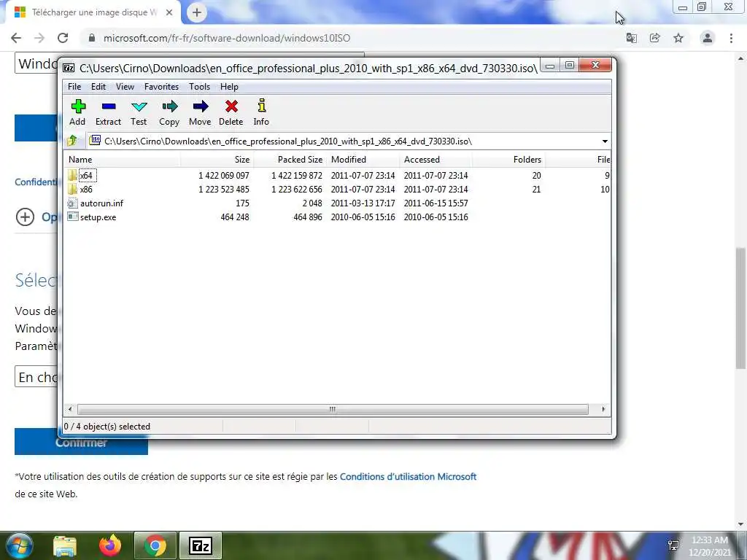
Task: Click the Confidentialité link on webpage
Action: 36,182
